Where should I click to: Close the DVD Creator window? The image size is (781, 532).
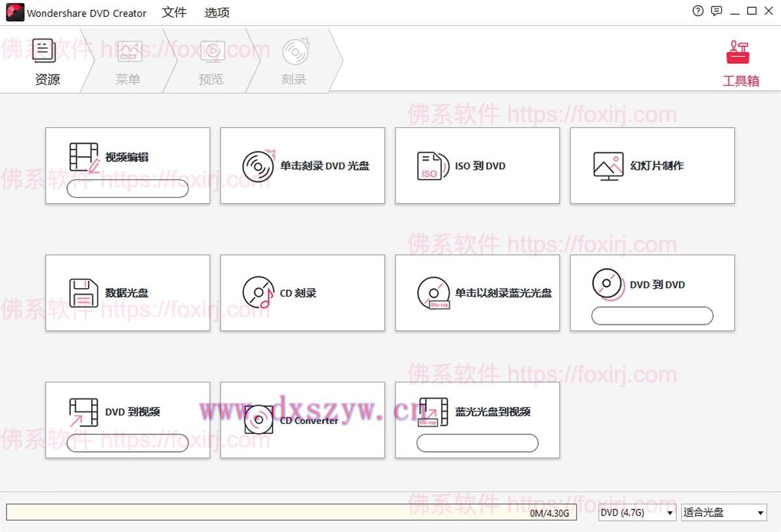[x=769, y=11]
